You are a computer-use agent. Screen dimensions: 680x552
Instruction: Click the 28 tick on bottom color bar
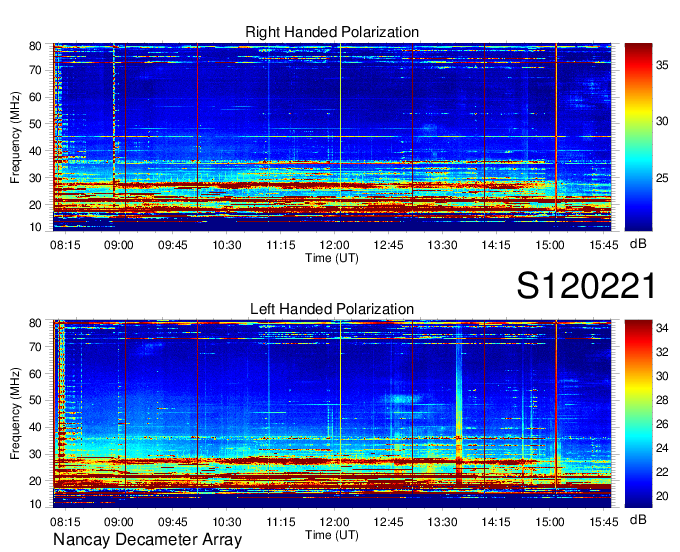point(662,400)
